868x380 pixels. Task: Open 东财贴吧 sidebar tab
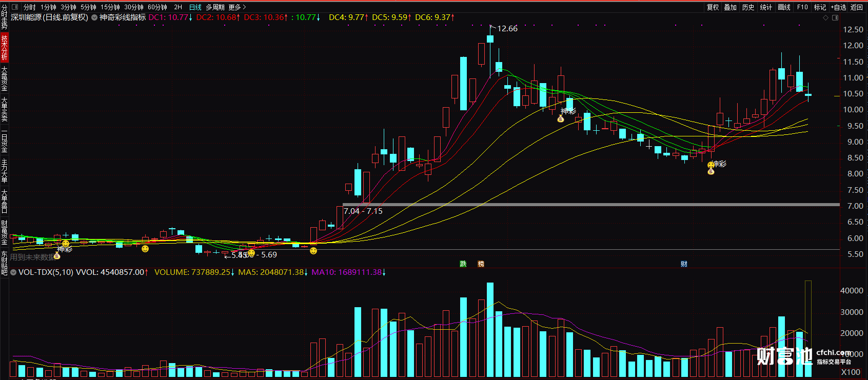pyautogui.click(x=4, y=263)
